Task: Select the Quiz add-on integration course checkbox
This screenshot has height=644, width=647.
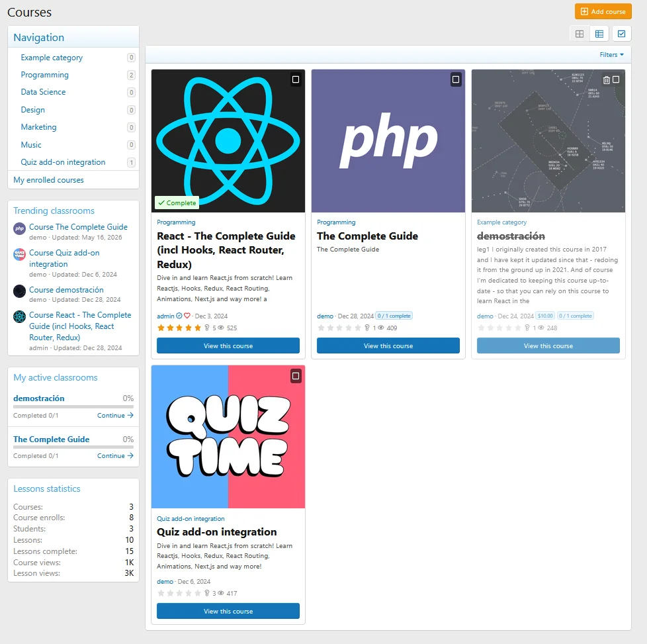Action: [296, 376]
